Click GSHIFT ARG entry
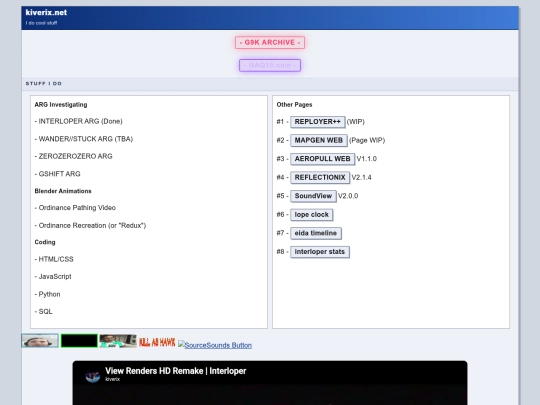This screenshot has width=540, height=405. click(58, 174)
